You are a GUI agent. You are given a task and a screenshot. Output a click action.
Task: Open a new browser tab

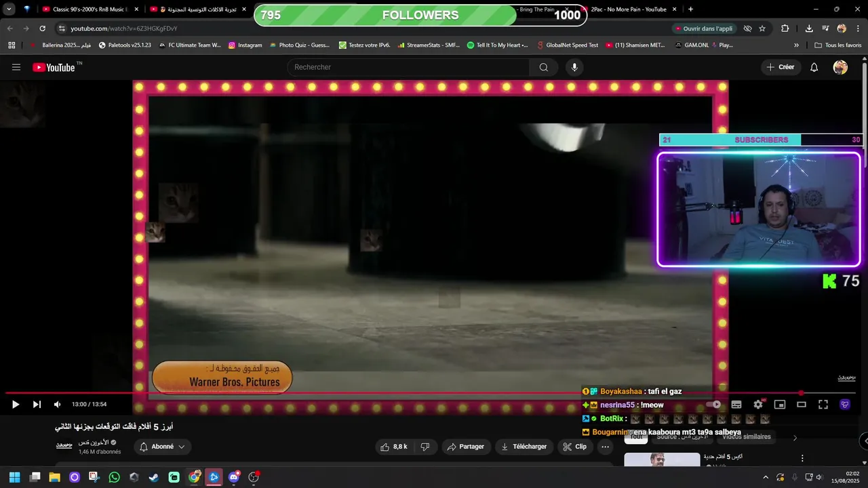pyautogui.click(x=690, y=9)
